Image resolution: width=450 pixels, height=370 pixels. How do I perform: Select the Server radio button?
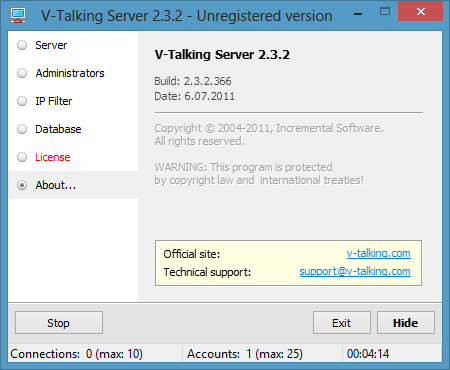click(x=22, y=45)
